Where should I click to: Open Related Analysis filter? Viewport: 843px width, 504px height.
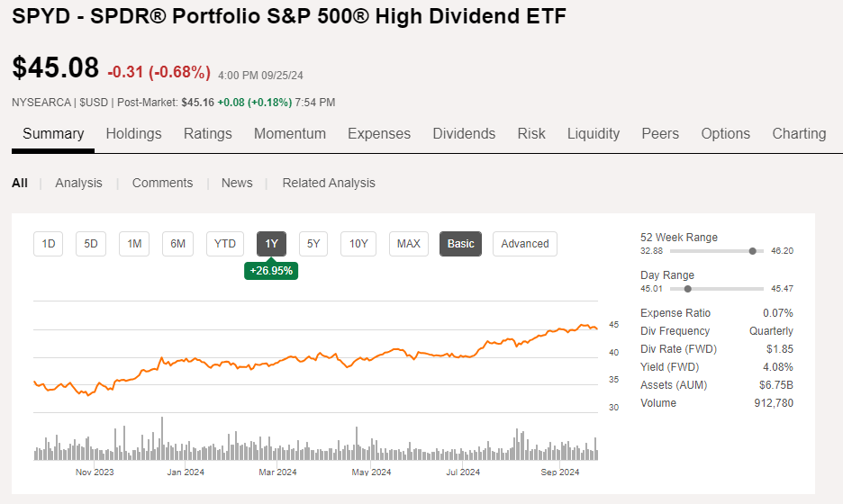click(x=329, y=184)
